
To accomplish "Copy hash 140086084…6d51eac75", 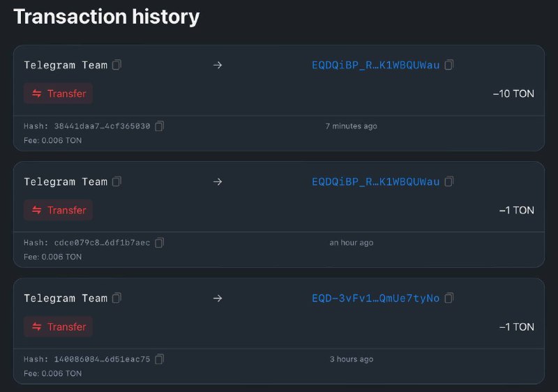I will click(160, 359).
